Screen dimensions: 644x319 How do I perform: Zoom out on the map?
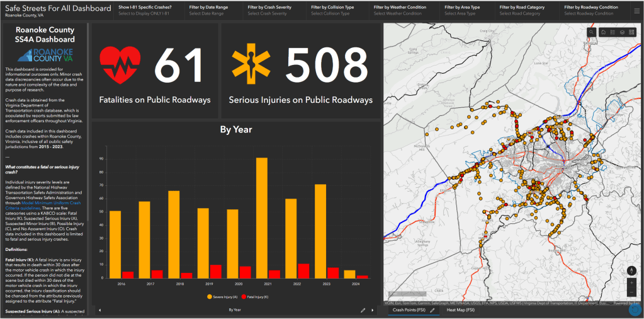tap(631, 293)
